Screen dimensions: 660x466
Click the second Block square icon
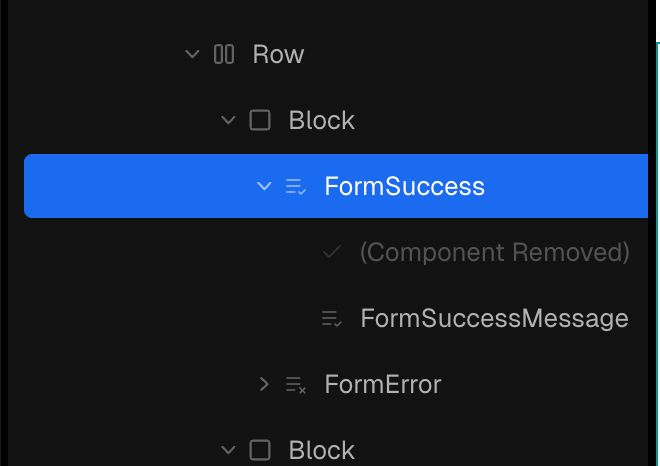[x=260, y=450]
